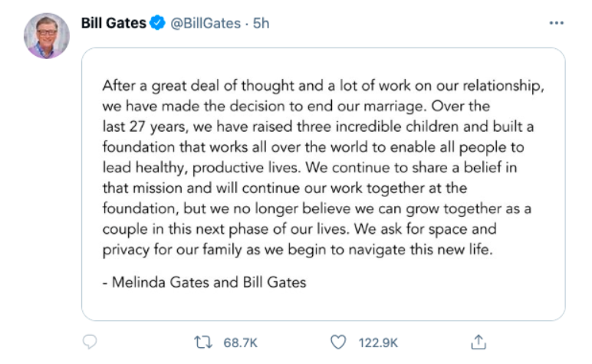Click the retweet arrows icon
592x364 pixels.
point(203,342)
